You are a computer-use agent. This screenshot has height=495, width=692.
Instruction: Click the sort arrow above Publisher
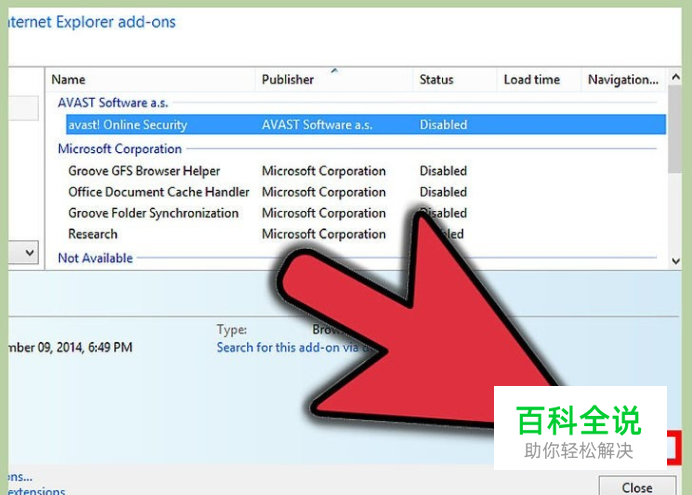[335, 71]
